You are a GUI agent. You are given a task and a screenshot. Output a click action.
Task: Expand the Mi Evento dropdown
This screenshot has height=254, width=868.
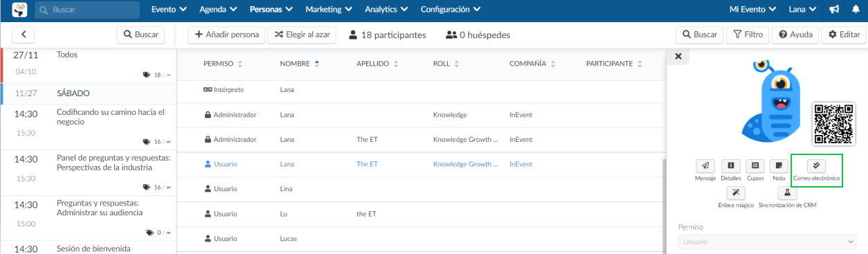pos(754,10)
